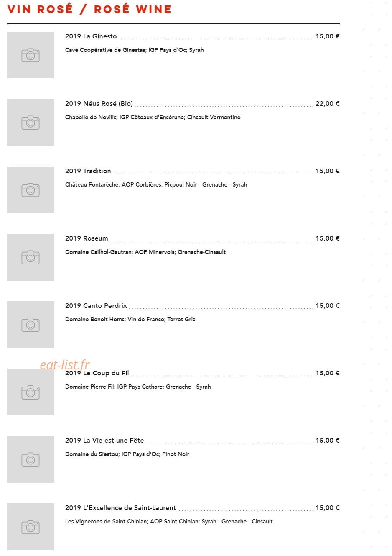Select 2019 La Vie est une Fête title
The image size is (392, 556).
pyautogui.click(x=104, y=441)
